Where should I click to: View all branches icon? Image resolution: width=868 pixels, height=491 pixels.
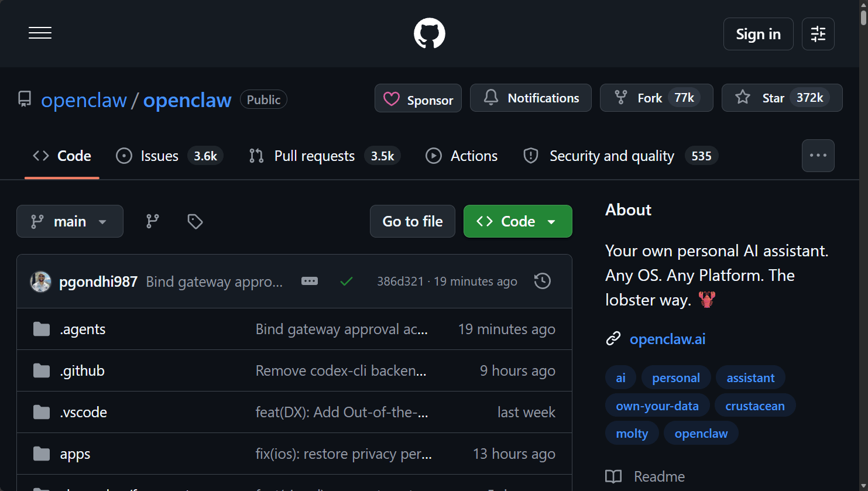point(153,221)
